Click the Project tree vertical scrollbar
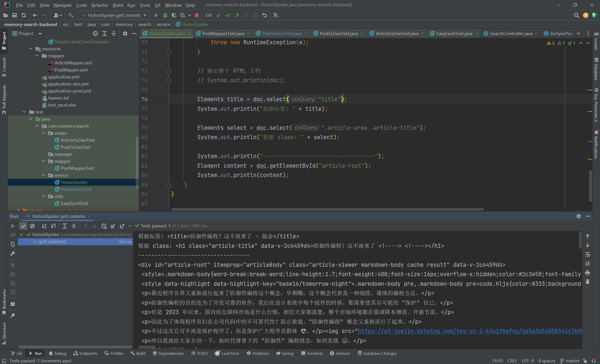This screenshot has height=364, width=600. coord(137,163)
